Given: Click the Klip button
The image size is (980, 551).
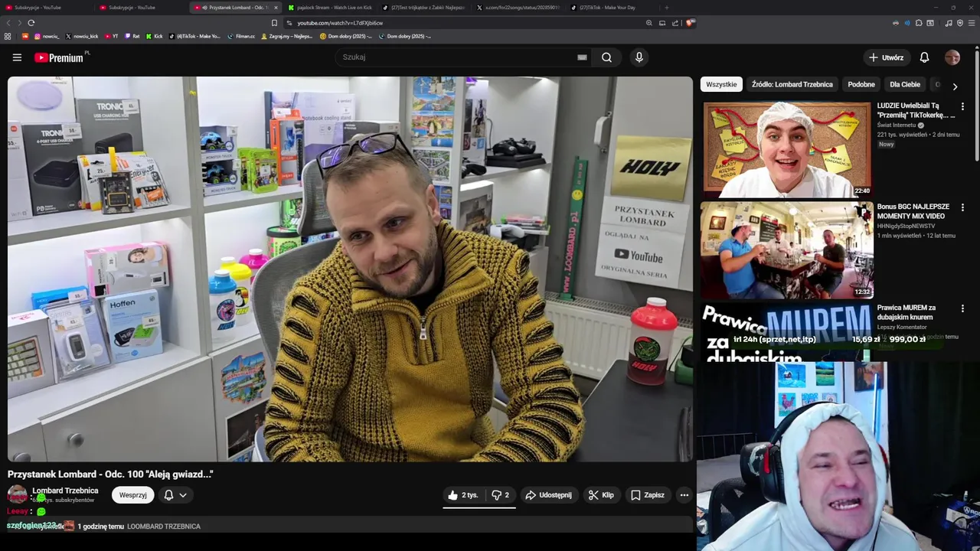Looking at the screenshot, I should click(601, 495).
